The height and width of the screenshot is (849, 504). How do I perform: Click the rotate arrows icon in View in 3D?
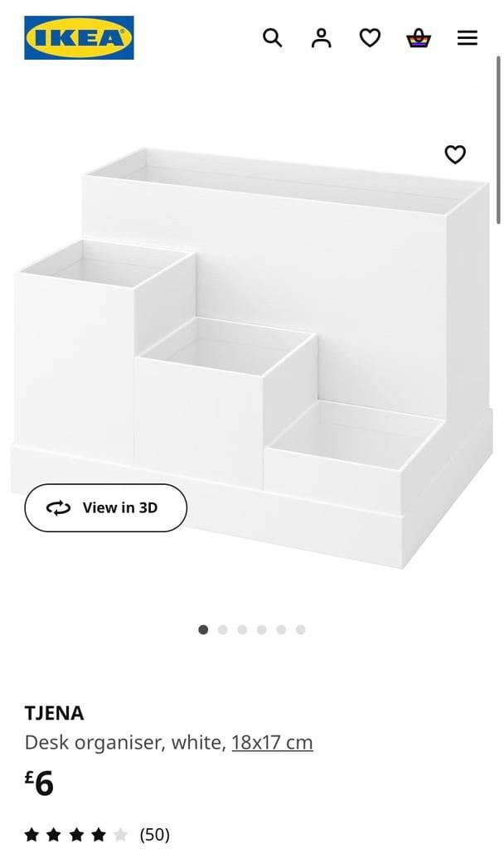(58, 508)
